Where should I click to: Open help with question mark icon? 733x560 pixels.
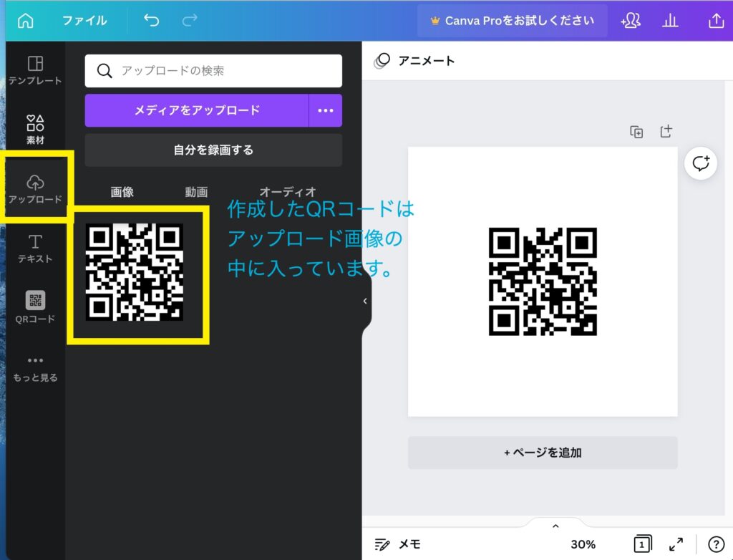pyautogui.click(x=716, y=544)
